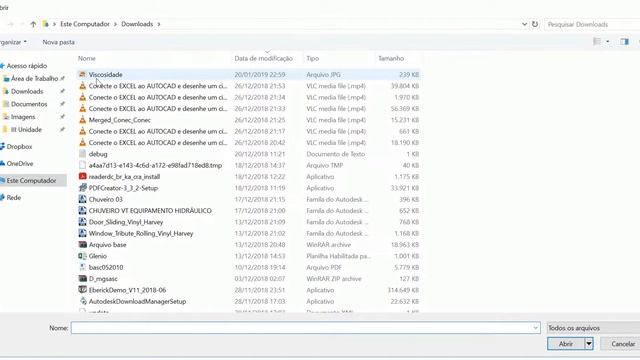The width and height of the screenshot is (640, 360).
Task: Select D_mgsasc WinRAR ZIP icon
Action: 82,279
